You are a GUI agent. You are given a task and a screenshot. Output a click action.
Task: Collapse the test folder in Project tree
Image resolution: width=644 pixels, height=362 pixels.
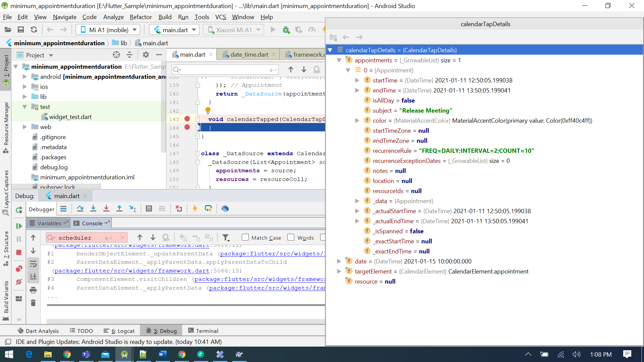tap(24, 107)
